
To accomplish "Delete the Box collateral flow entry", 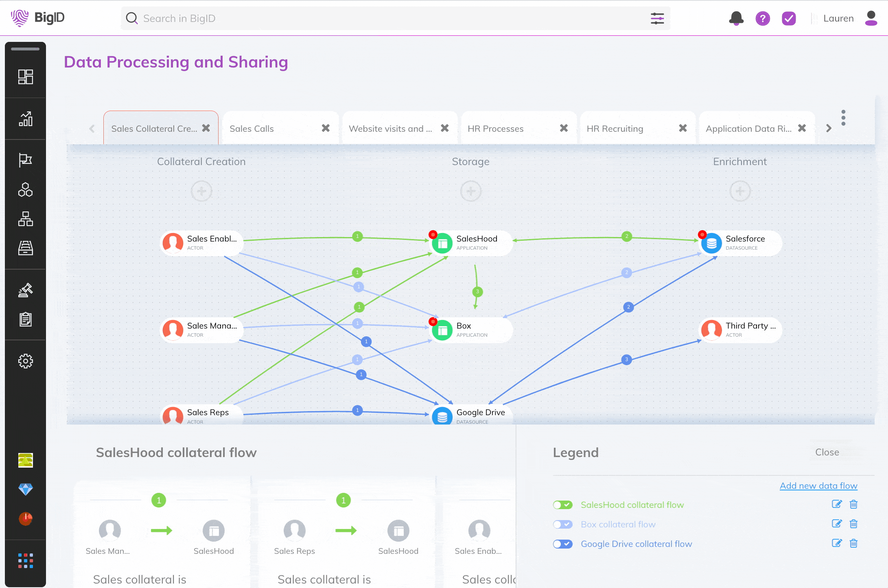I will click(853, 524).
